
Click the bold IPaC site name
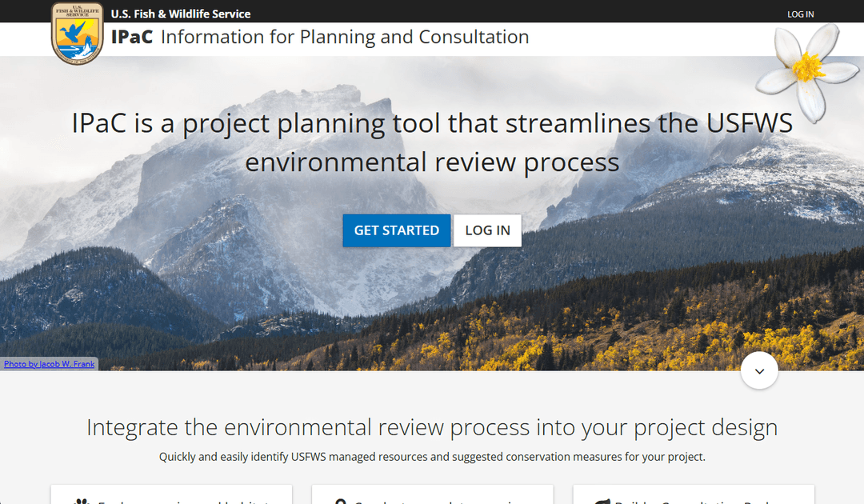(x=132, y=38)
